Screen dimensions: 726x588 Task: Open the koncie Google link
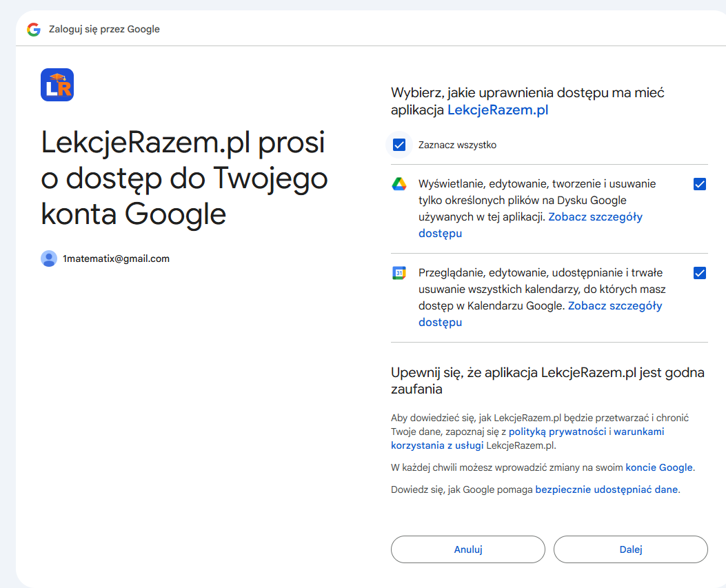point(659,467)
